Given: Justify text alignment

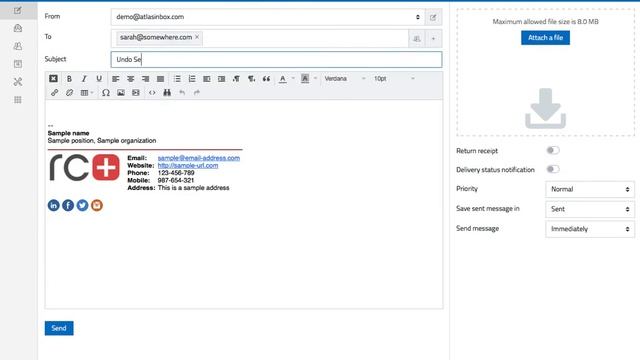Looking at the screenshot, I should (160, 78).
